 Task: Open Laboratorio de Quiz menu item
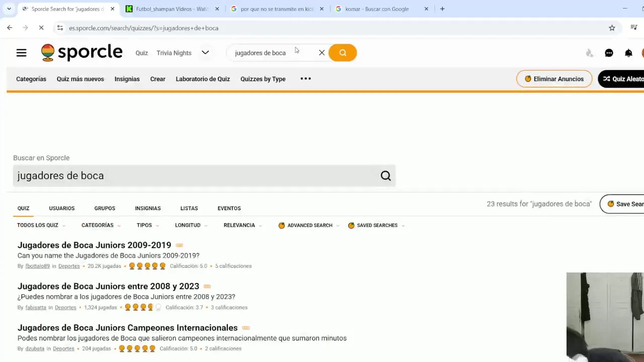click(x=203, y=79)
